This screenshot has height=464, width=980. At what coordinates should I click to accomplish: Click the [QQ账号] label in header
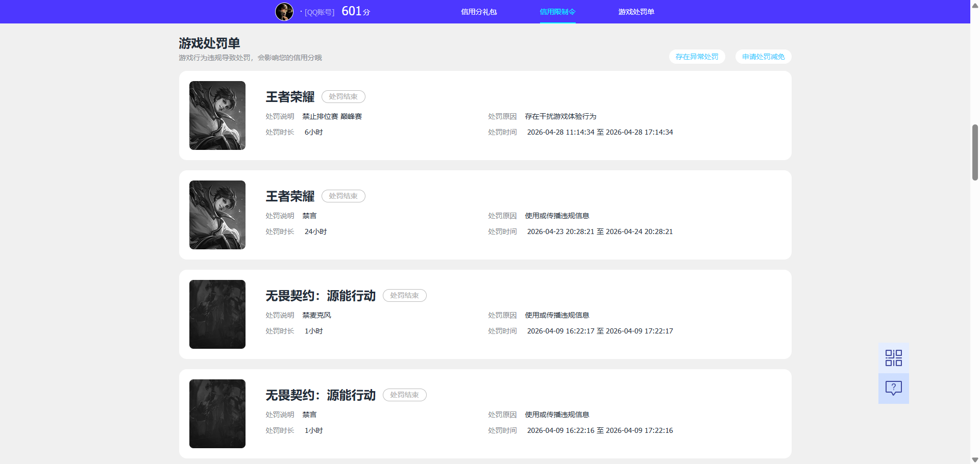click(x=320, y=12)
